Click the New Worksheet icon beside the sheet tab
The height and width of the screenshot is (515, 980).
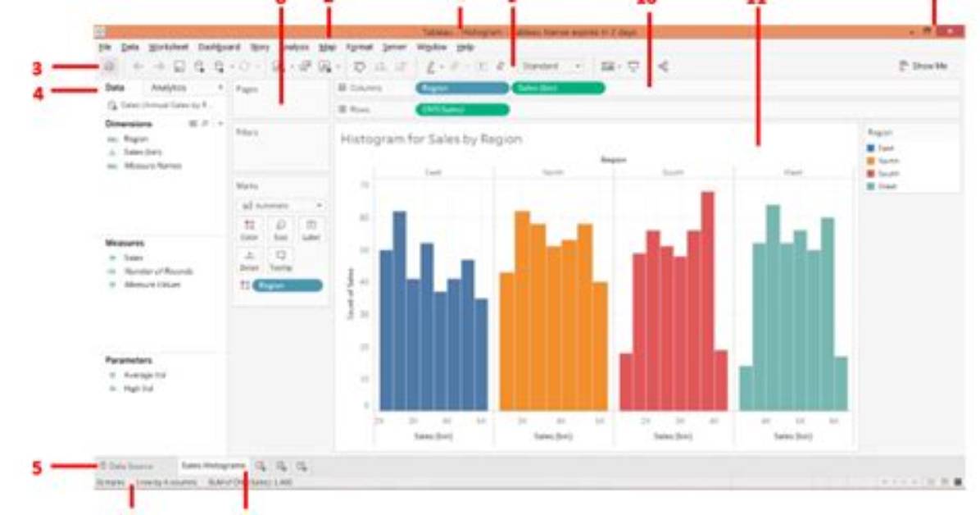[x=261, y=466]
